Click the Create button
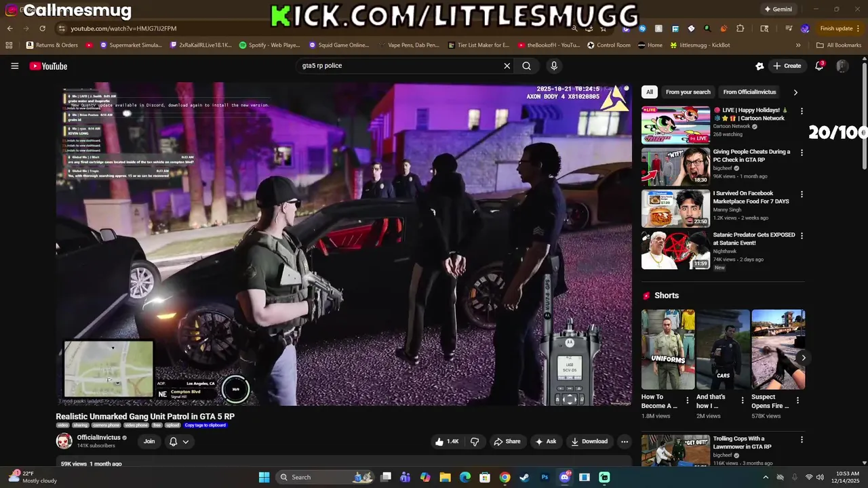Screen dimensions: 868x488 787,66
